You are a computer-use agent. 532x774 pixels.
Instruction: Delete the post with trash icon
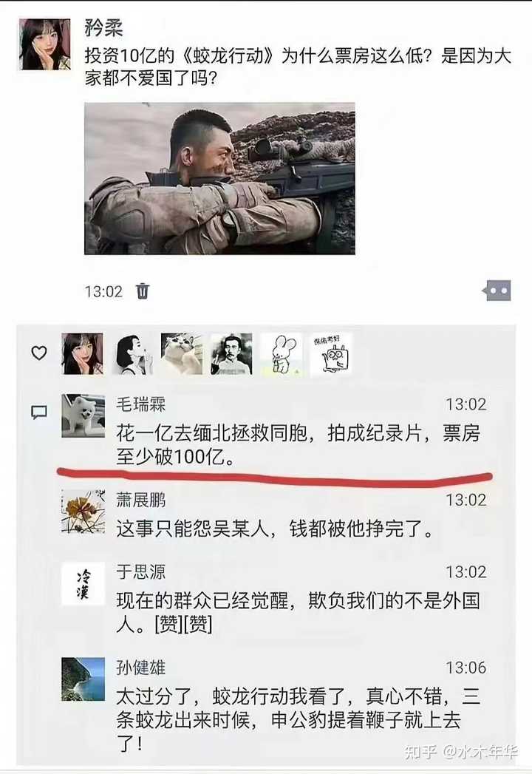142,291
